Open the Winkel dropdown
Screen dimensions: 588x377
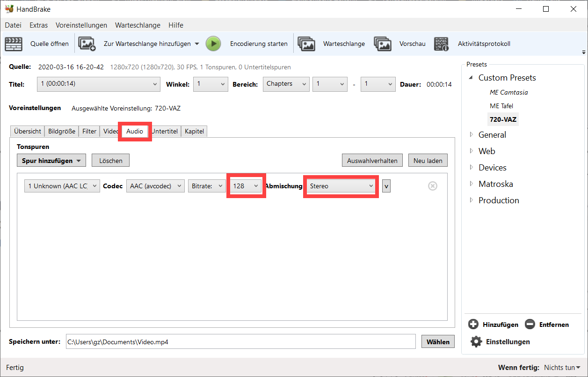211,84
